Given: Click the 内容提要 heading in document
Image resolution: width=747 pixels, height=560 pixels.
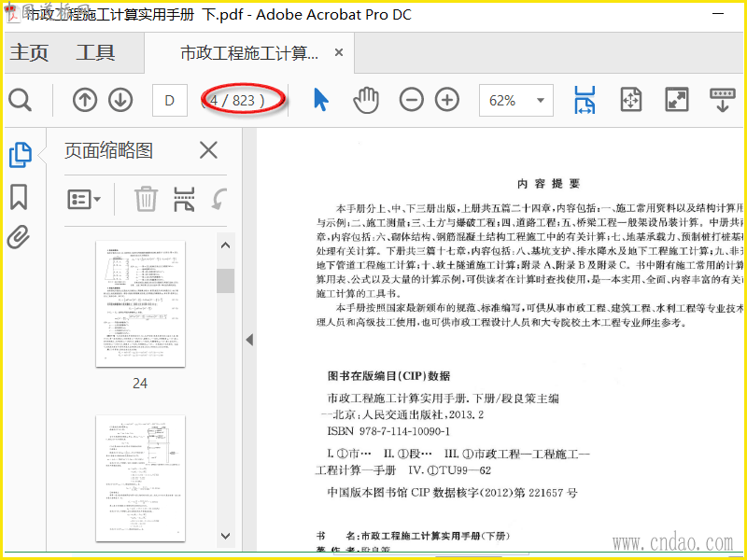Looking at the screenshot, I should tap(548, 184).
